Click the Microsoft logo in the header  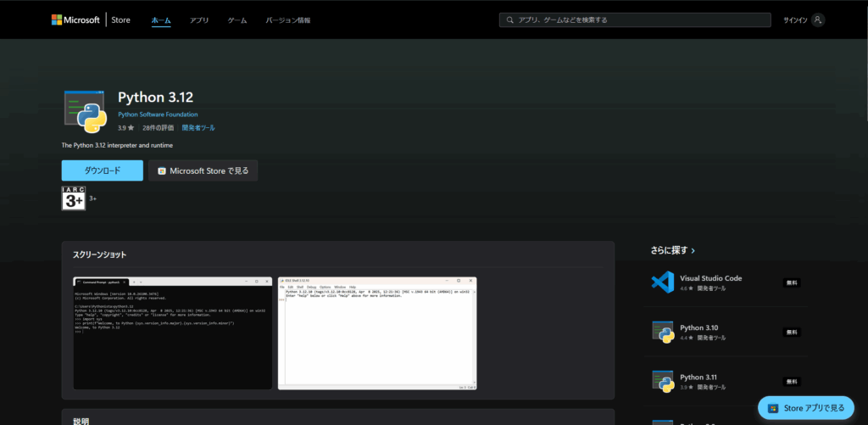coord(75,20)
